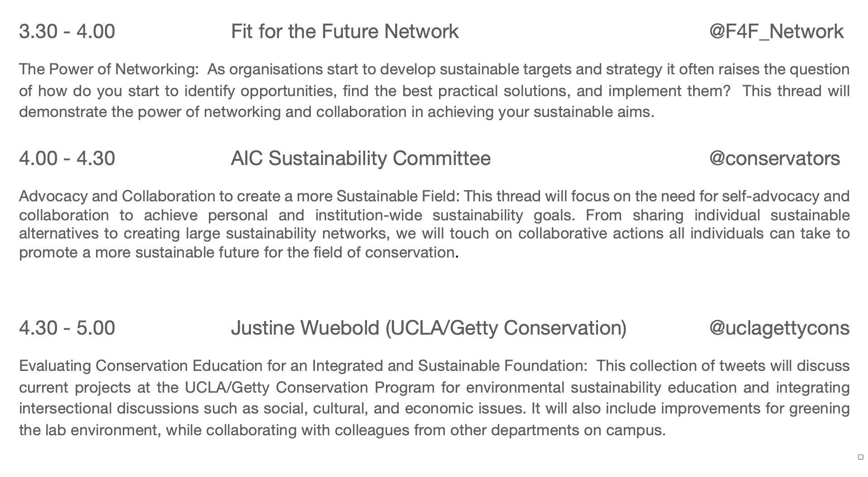Click the 4.30 - 5.00 time slot

pos(67,328)
